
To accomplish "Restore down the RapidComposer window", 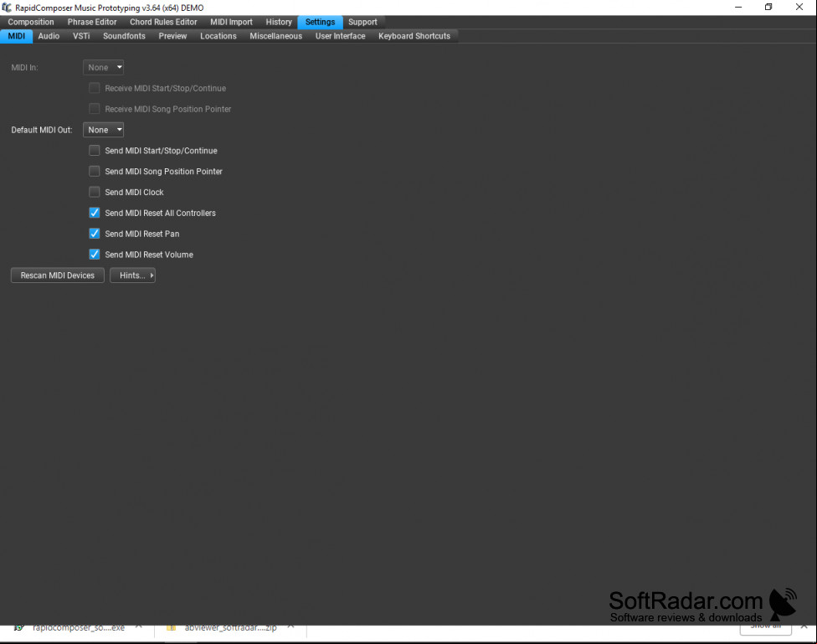I will pos(768,8).
